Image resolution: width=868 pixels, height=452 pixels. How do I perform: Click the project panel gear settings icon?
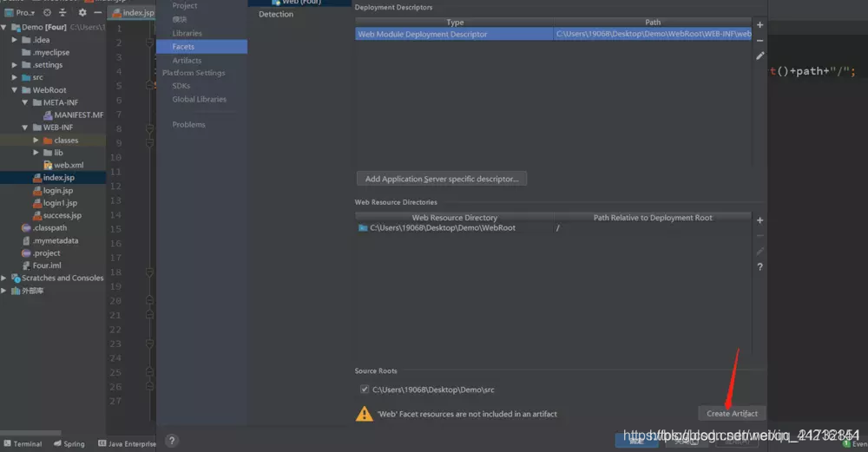pyautogui.click(x=82, y=12)
